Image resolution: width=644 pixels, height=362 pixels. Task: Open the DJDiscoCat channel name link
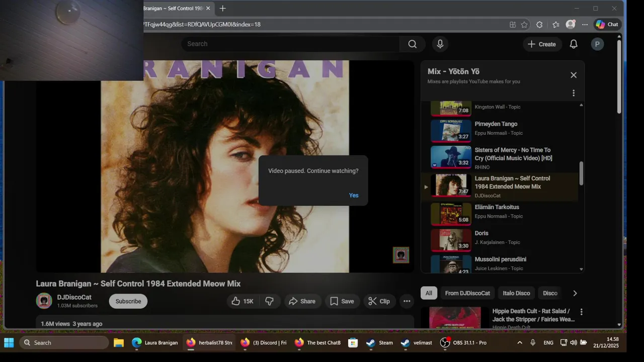click(74, 297)
